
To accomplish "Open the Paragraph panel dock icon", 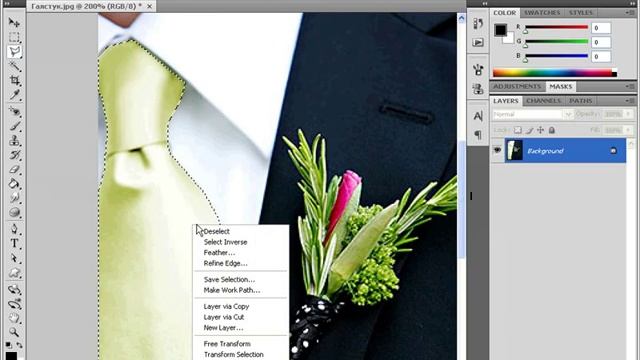I will 478,134.
